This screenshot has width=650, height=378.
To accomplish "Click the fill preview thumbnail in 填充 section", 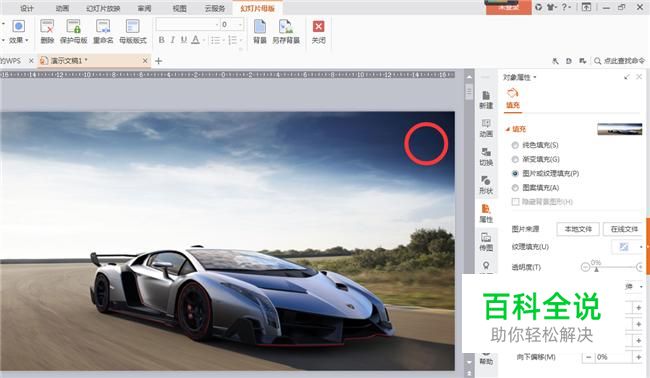I will tap(619, 129).
